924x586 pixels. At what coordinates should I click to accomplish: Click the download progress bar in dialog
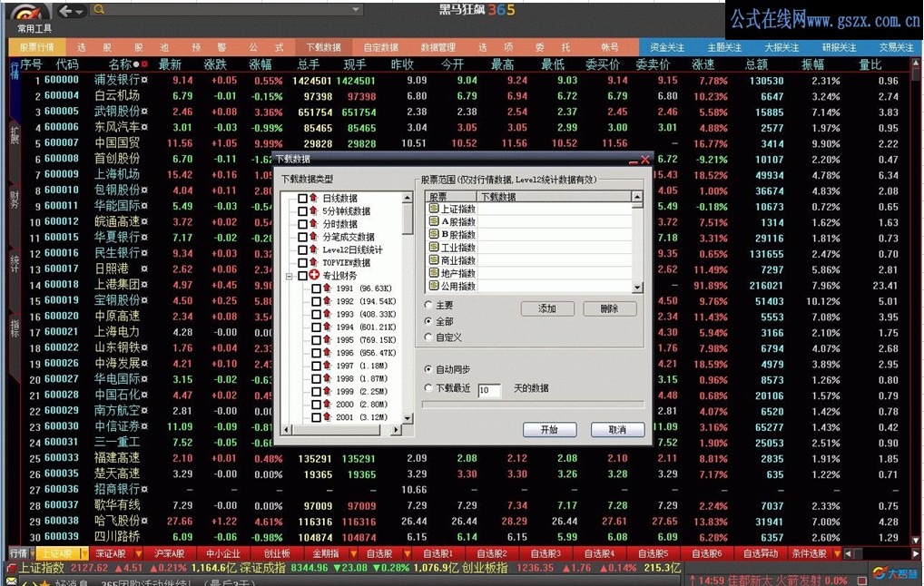[x=534, y=405]
